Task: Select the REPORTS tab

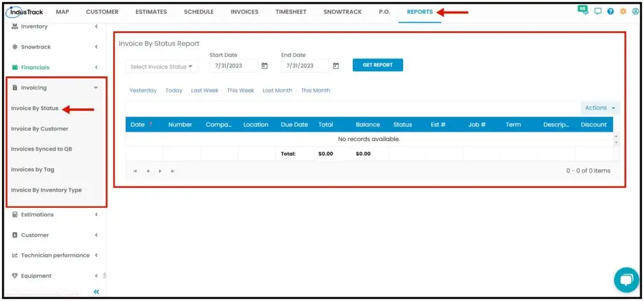Action: click(x=419, y=12)
